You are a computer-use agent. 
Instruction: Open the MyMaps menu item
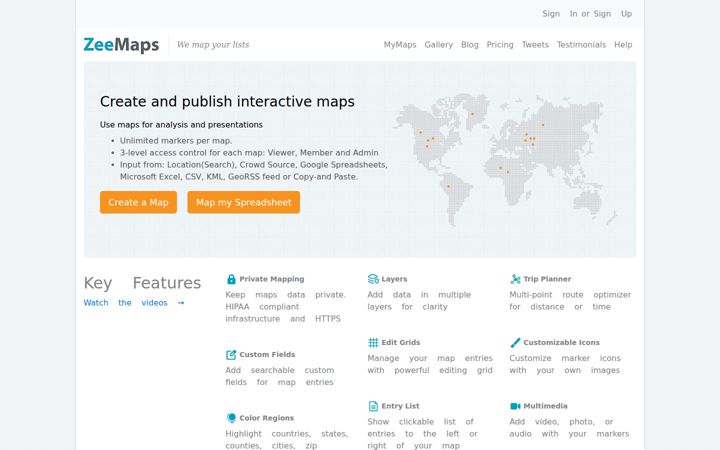point(400,45)
